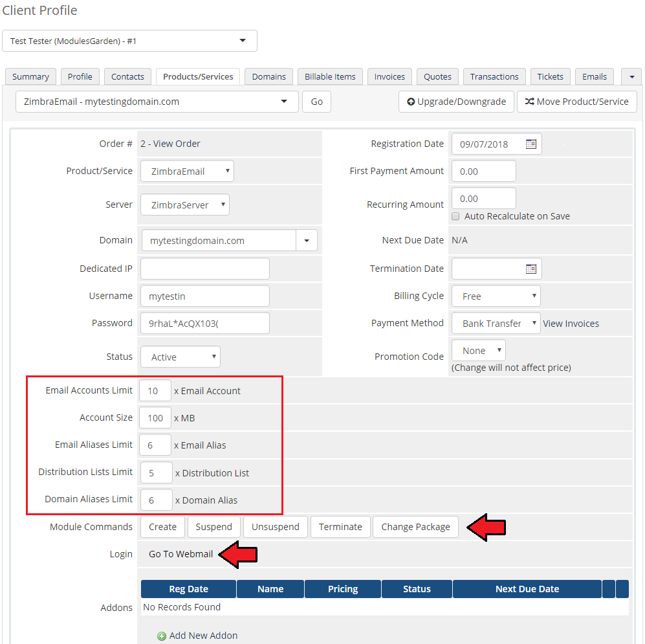The height and width of the screenshot is (644, 645).
Task: Click the Add New Addon link
Action: tap(203, 636)
